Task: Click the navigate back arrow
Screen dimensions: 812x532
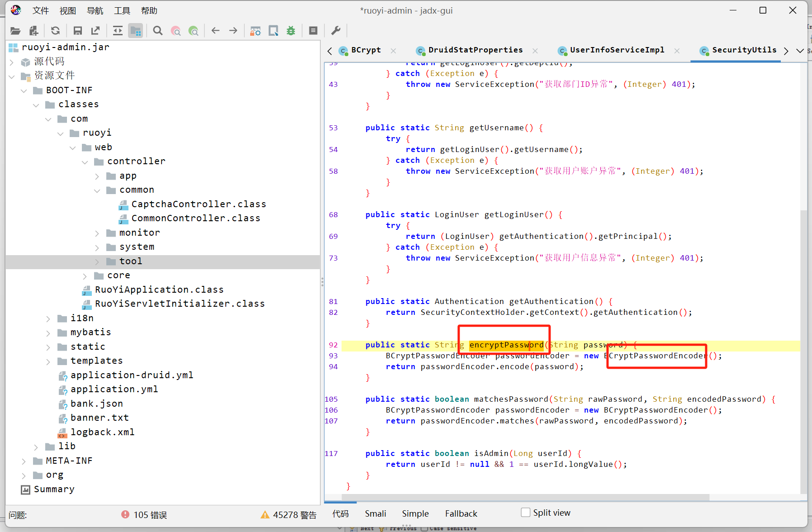Action: 215,31
